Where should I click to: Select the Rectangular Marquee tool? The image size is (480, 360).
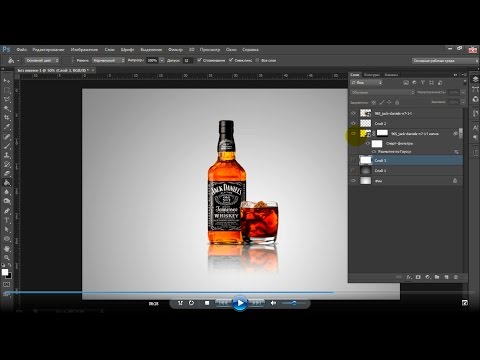tap(7, 90)
